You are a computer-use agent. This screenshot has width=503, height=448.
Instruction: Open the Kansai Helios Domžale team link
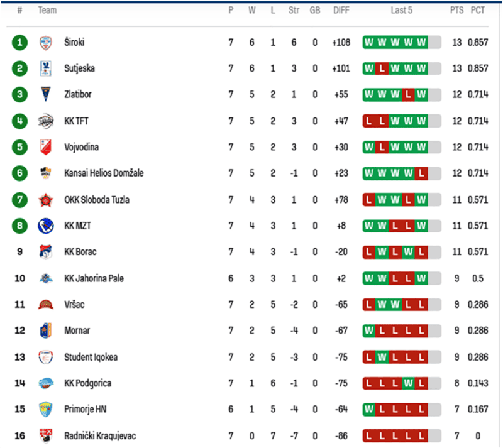click(x=104, y=173)
